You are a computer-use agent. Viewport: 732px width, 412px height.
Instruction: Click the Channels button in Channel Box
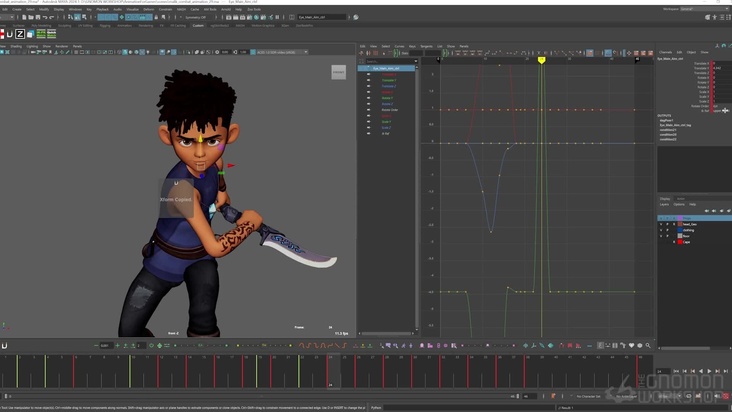666,52
